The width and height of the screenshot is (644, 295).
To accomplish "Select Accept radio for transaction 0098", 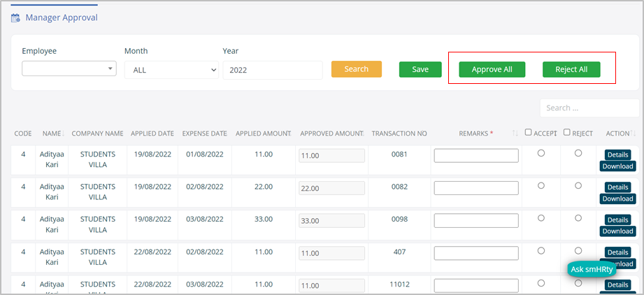I will (x=541, y=218).
